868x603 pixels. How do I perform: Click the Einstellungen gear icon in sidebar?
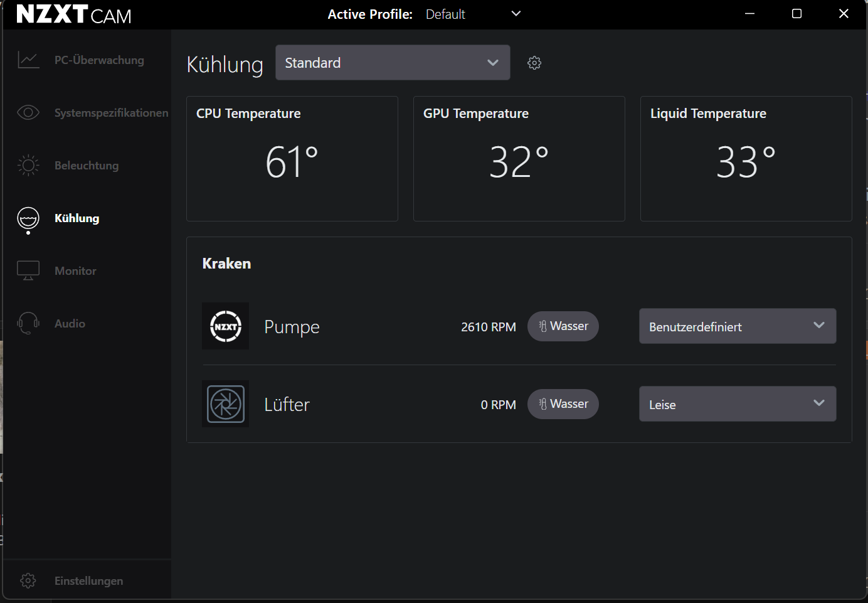28,580
